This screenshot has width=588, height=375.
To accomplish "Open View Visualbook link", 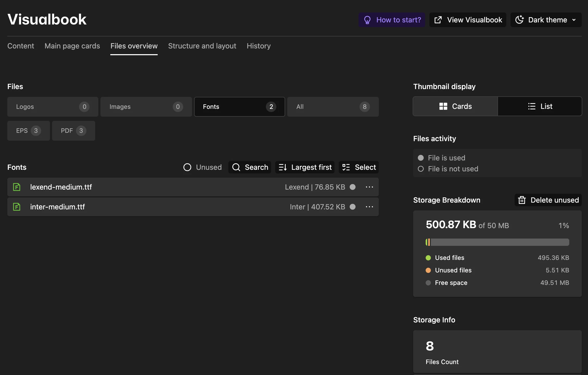I will tap(468, 20).
